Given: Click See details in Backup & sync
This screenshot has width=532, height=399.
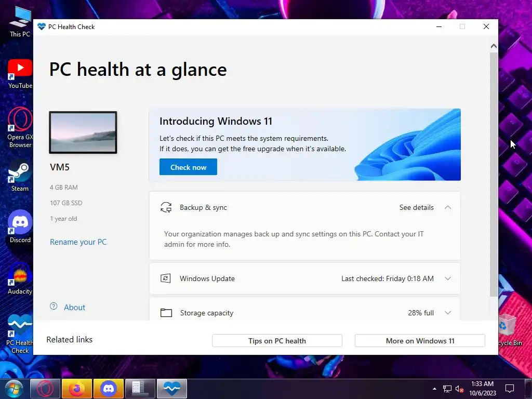Looking at the screenshot, I should [x=416, y=207].
